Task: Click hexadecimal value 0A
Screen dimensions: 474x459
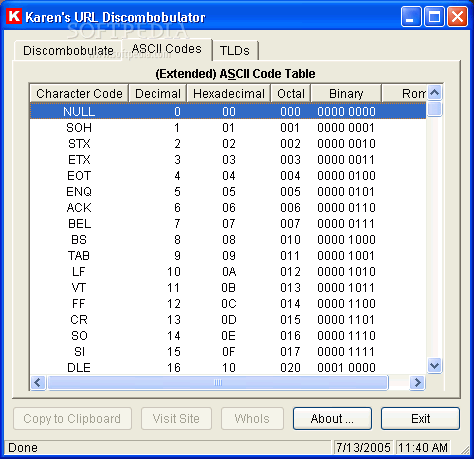Action: [229, 272]
